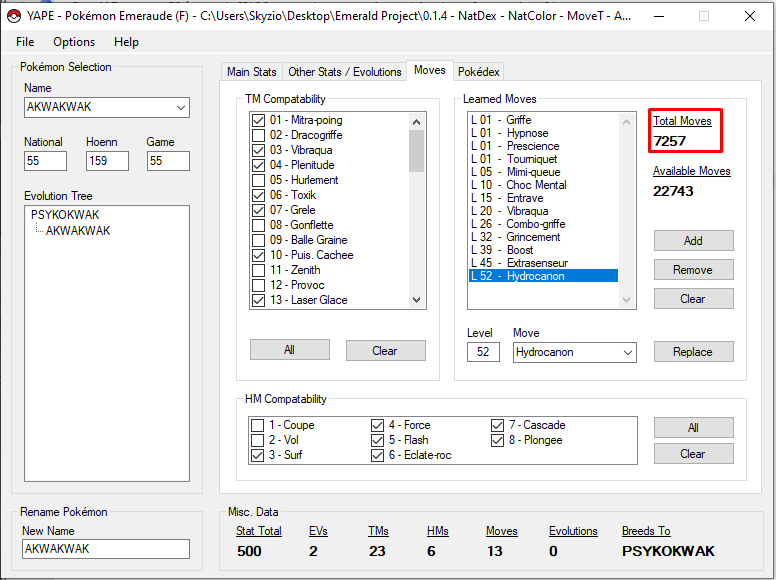Viewport: 776px width, 580px height.
Task: Click the Replace button
Action: tap(693, 352)
